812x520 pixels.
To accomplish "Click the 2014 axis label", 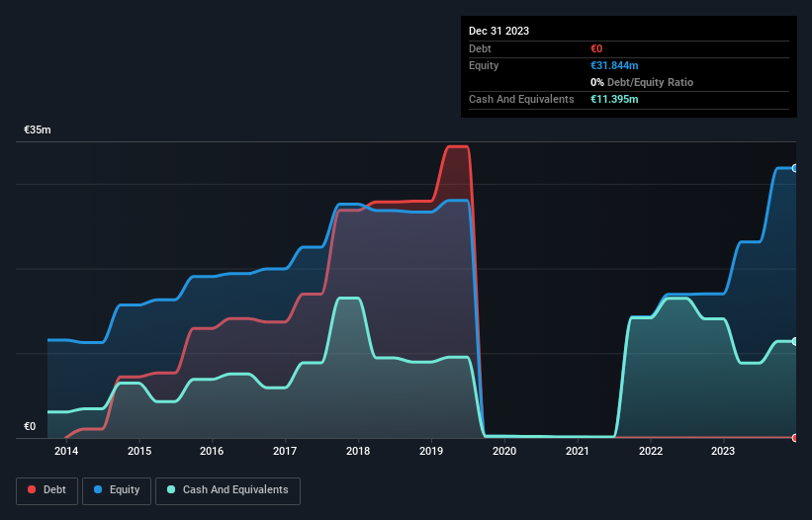I will [x=66, y=451].
